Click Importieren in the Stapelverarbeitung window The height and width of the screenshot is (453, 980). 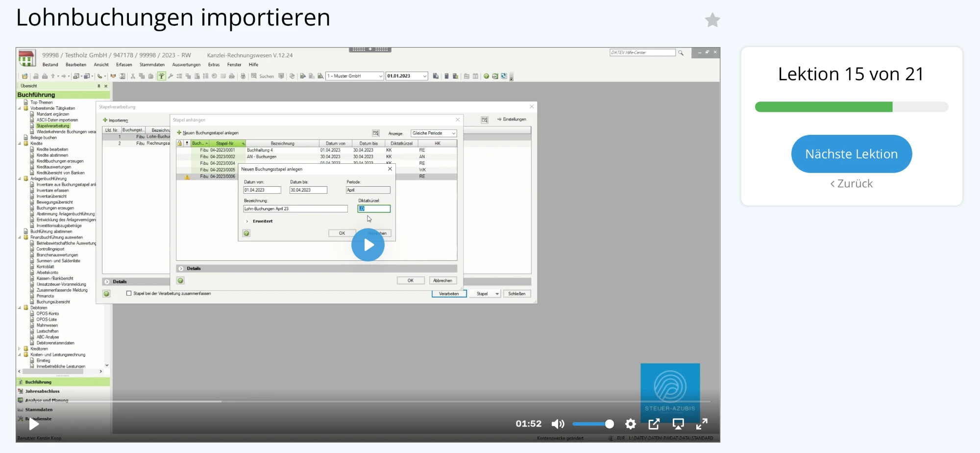click(115, 120)
